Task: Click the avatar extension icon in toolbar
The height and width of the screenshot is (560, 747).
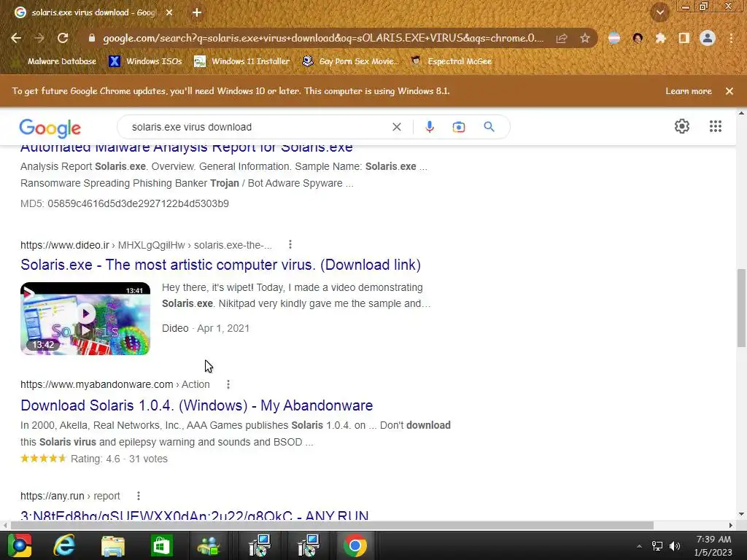Action: point(638,38)
